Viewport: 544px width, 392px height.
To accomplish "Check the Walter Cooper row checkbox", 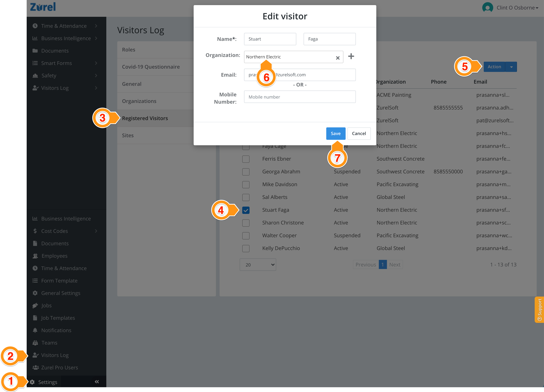I will [x=246, y=236].
